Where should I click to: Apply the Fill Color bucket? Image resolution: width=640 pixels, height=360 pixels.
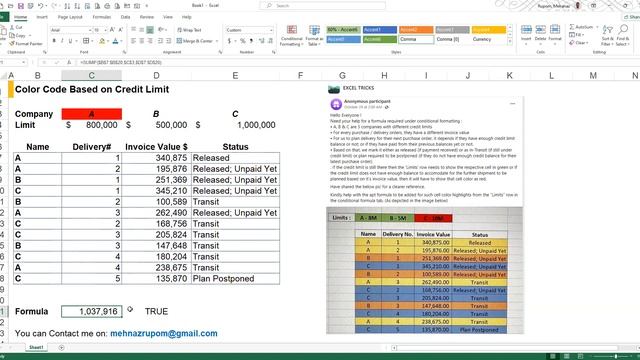102,41
